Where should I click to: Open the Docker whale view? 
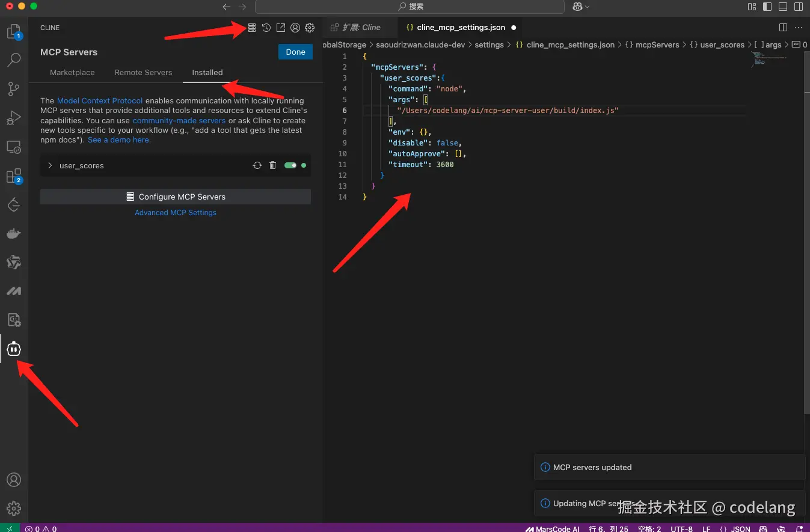[x=14, y=233]
